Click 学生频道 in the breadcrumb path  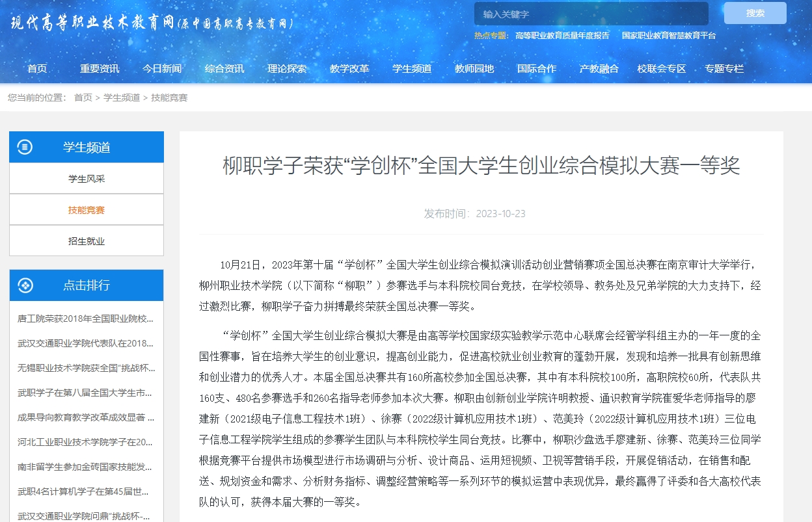[x=122, y=98]
